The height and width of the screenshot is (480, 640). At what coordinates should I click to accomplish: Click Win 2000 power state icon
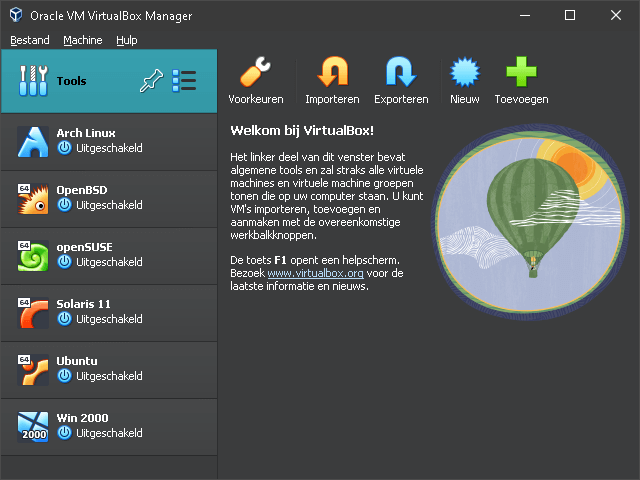[64, 433]
